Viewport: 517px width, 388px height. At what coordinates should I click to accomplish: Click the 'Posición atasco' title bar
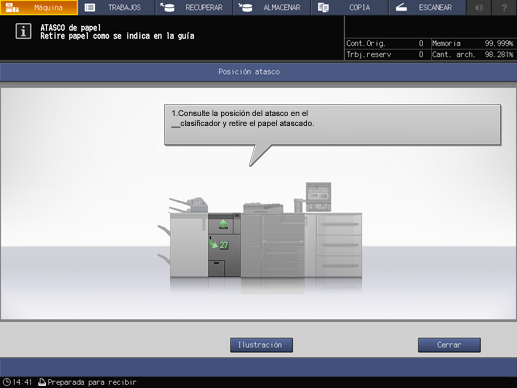click(x=258, y=72)
